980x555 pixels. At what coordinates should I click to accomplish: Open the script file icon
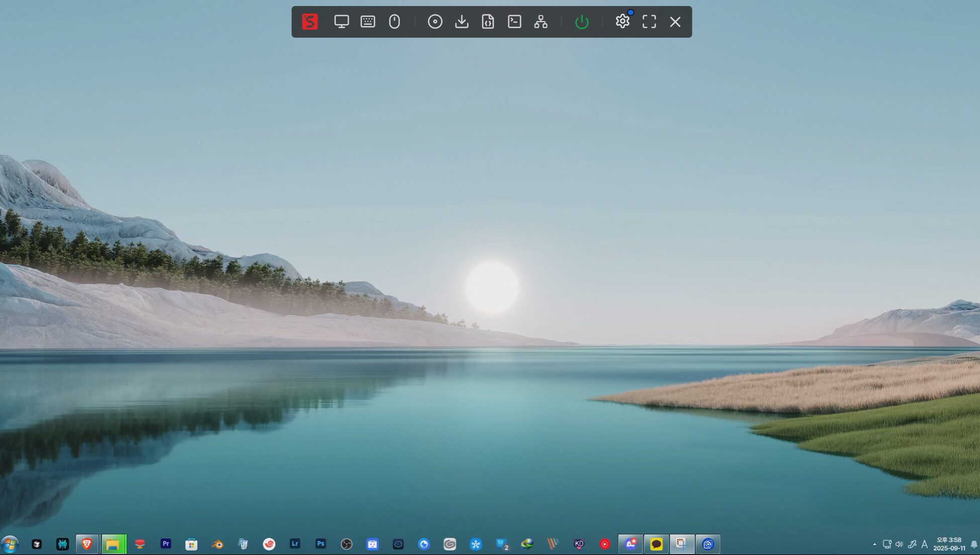(488, 22)
